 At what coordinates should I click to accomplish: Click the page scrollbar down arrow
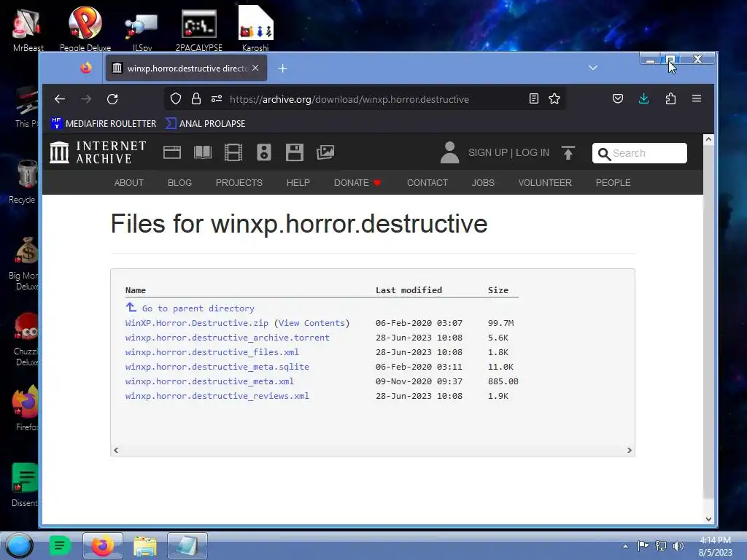[708, 519]
